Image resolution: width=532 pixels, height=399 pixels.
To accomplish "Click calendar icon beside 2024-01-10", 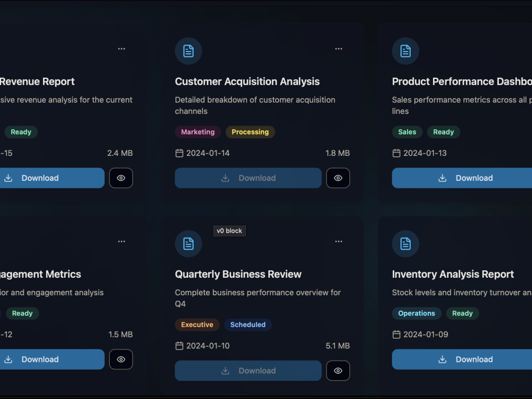I will coord(179,346).
